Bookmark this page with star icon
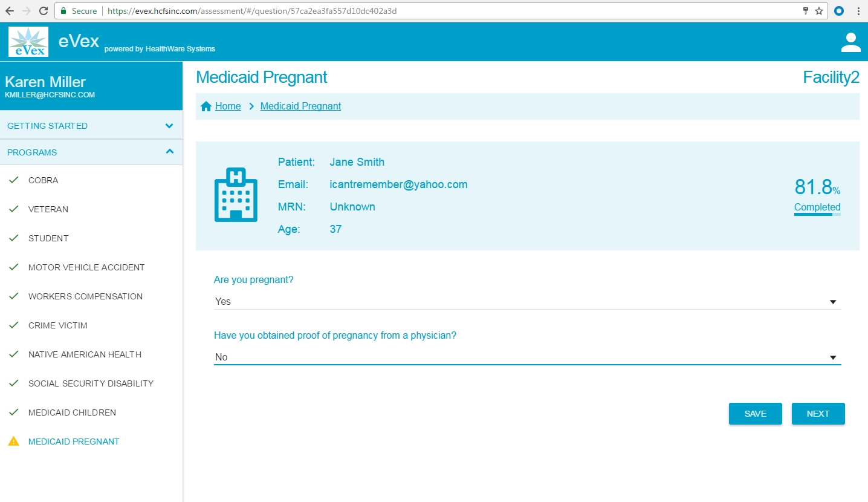This screenshot has height=502, width=868. 819,11
